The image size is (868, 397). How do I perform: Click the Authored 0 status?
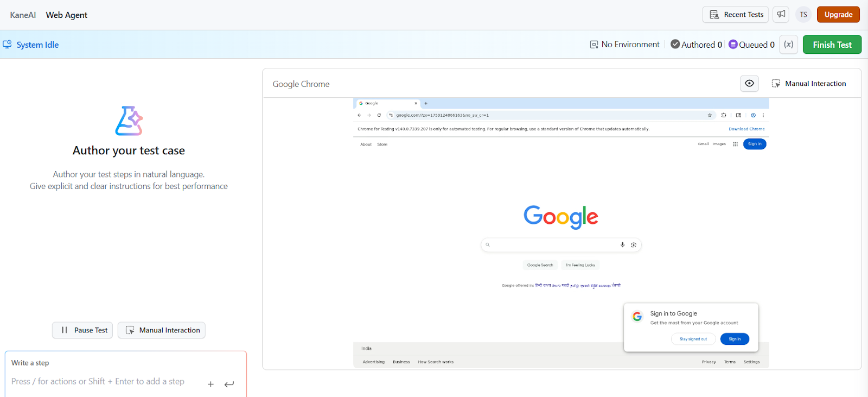pos(696,45)
